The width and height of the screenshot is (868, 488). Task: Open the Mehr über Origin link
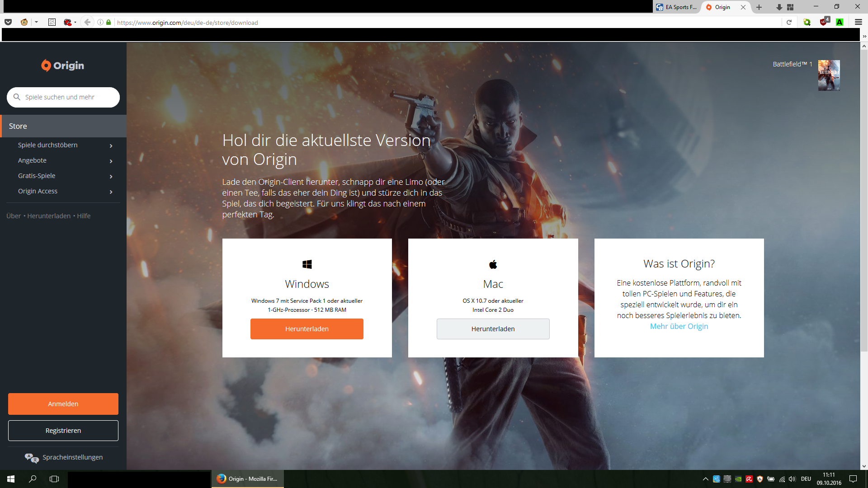[x=679, y=326]
